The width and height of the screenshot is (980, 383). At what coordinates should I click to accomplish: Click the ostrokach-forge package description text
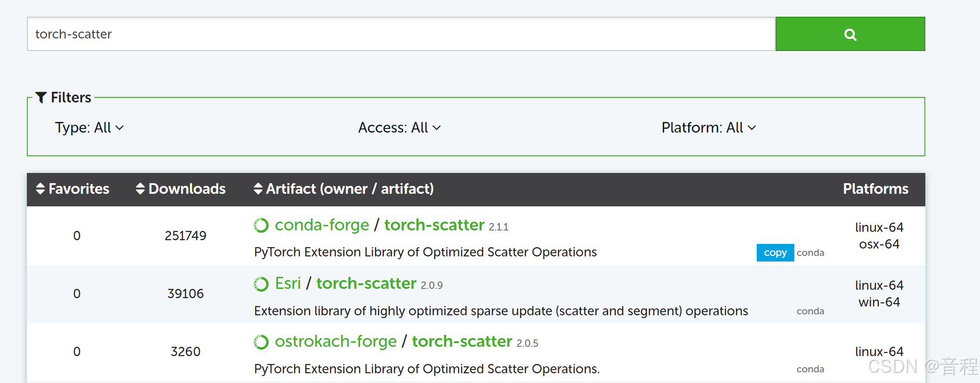tap(427, 369)
